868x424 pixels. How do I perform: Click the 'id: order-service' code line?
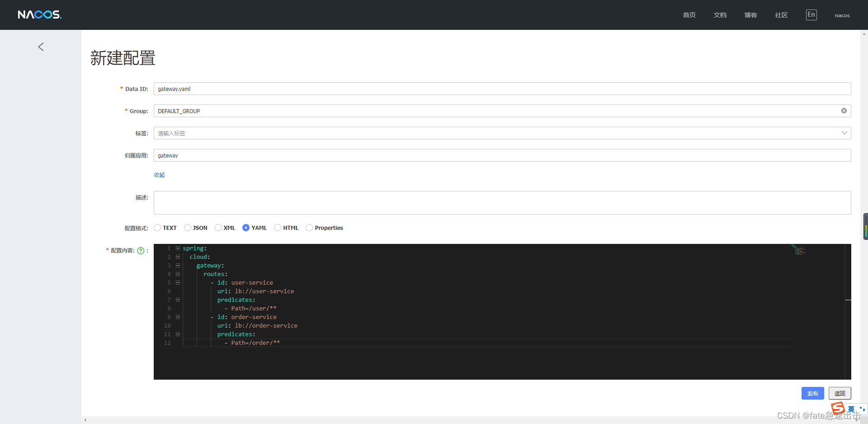(243, 317)
